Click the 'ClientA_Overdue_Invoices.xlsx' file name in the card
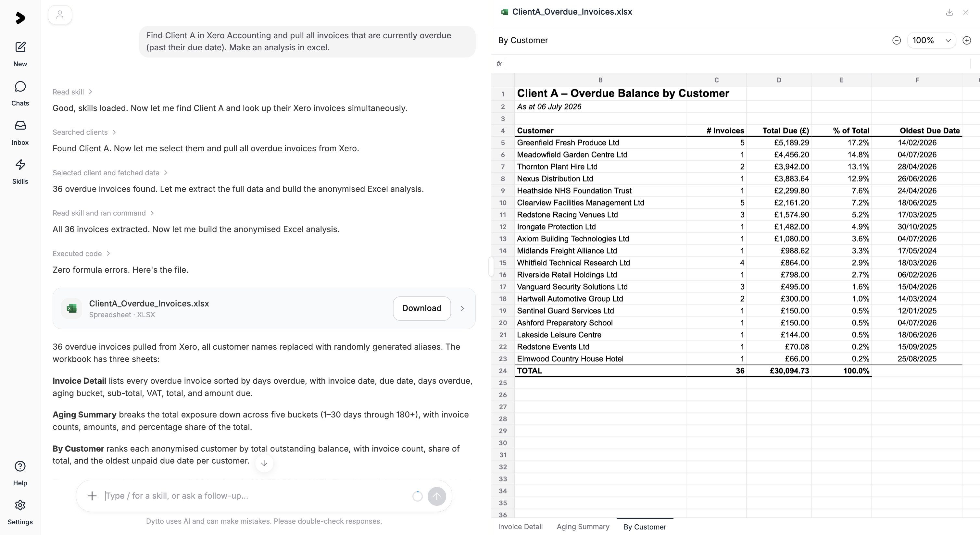Image resolution: width=980 pixels, height=535 pixels. click(149, 304)
